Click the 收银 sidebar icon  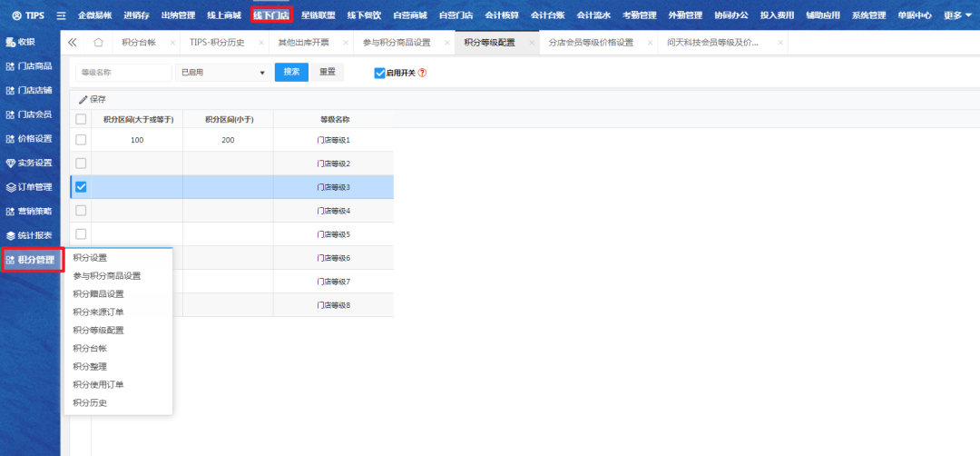(x=11, y=42)
